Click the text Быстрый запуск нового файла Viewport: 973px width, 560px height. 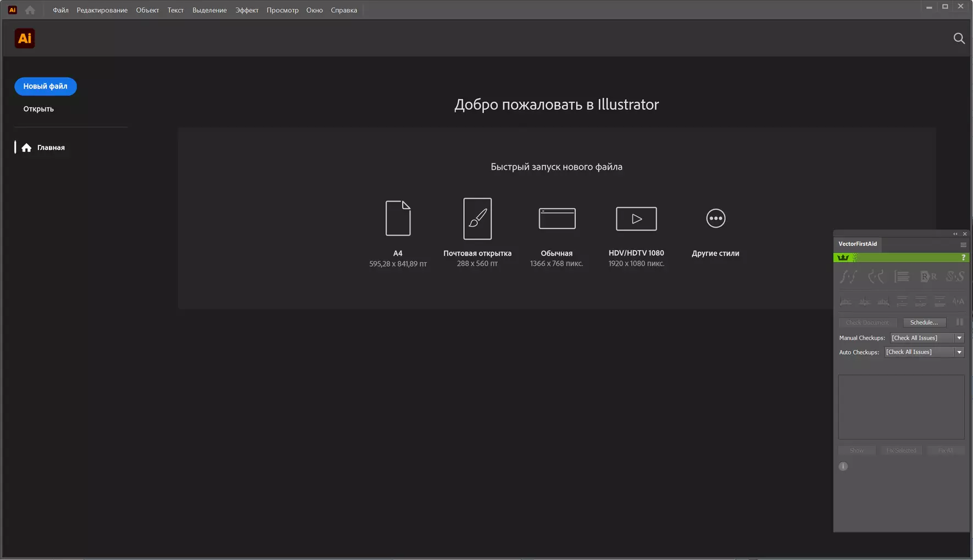point(557,167)
